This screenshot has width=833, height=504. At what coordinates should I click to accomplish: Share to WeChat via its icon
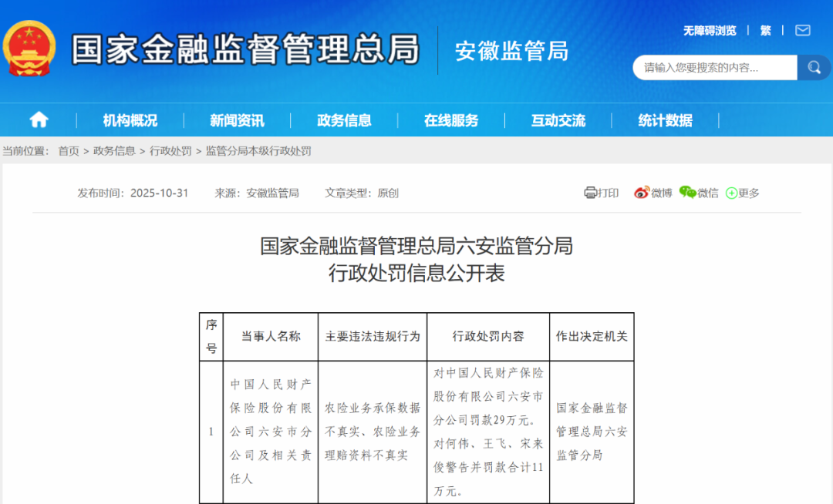[687, 193]
